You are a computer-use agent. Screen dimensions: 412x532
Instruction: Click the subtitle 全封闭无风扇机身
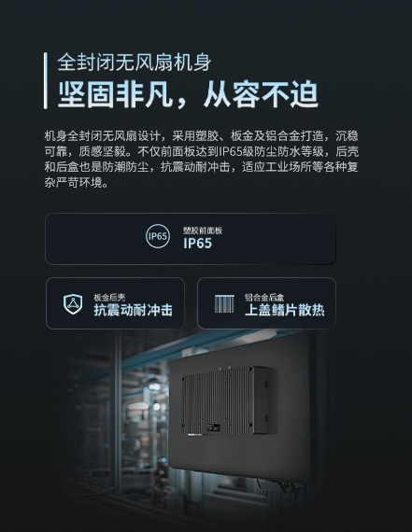click(x=135, y=63)
